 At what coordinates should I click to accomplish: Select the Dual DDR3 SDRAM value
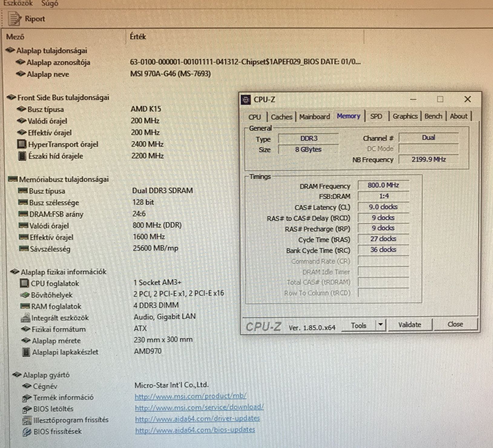[163, 190]
